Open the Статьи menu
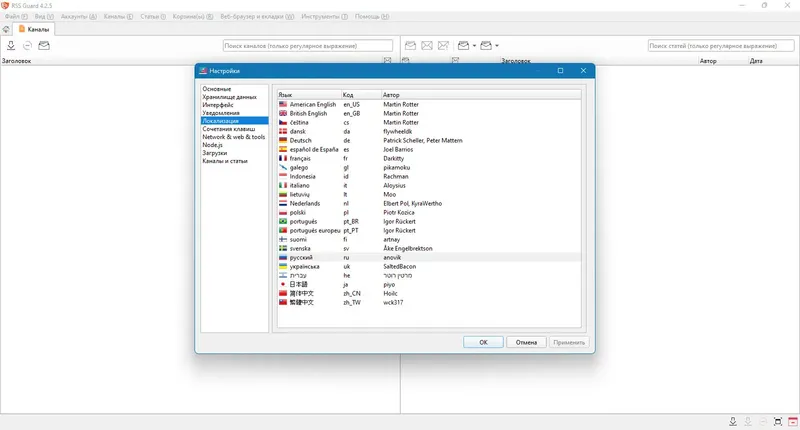 coord(153,16)
